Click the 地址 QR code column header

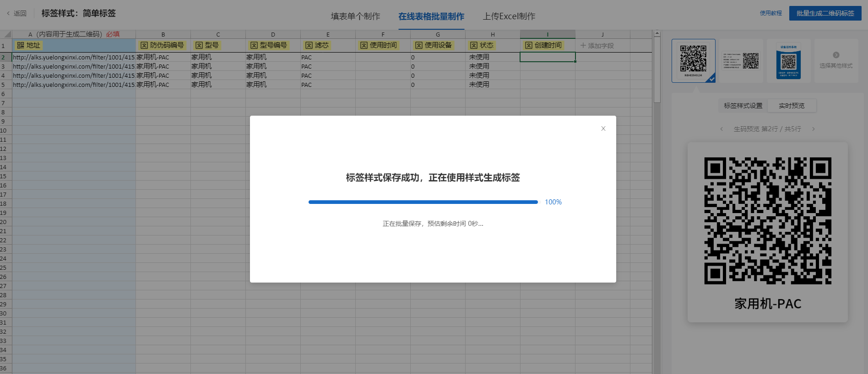pos(28,45)
